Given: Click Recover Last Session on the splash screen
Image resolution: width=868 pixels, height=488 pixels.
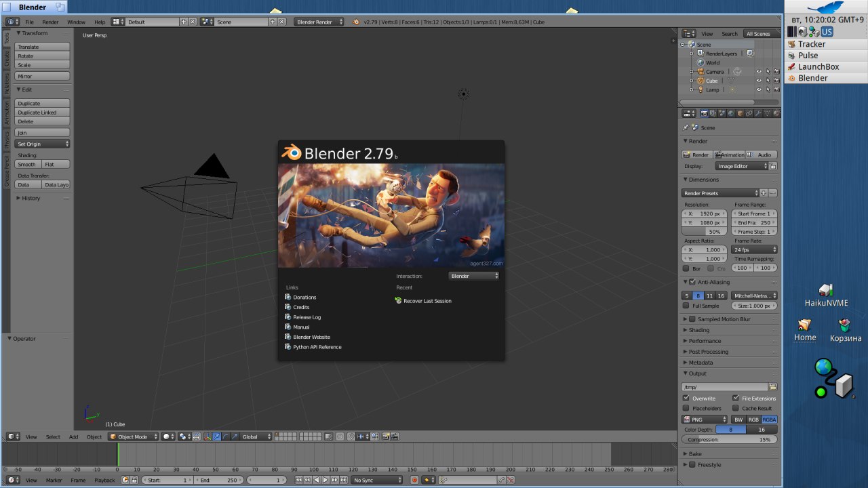Looking at the screenshot, I should pyautogui.click(x=427, y=301).
